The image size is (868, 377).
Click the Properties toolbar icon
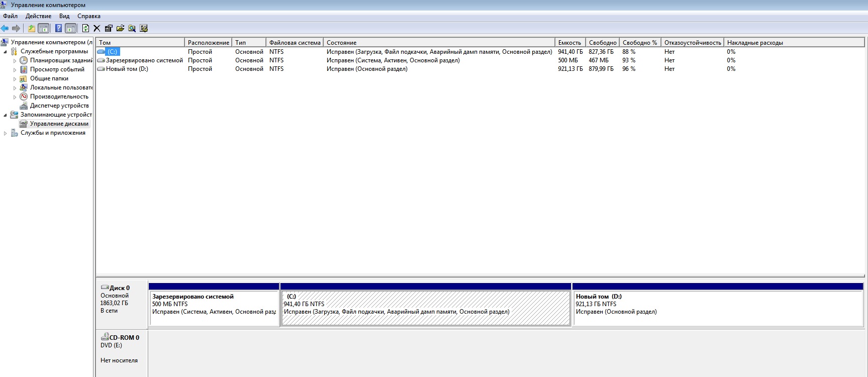pyautogui.click(x=109, y=29)
